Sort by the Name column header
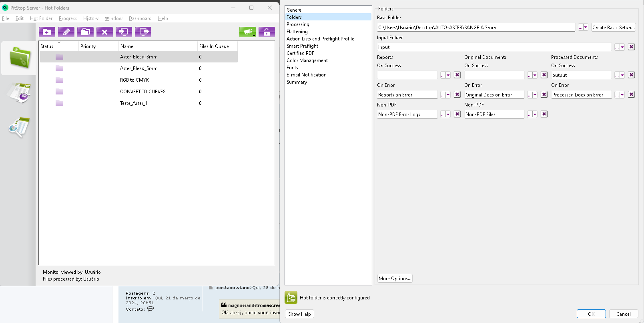644x323 pixels. (x=158, y=46)
